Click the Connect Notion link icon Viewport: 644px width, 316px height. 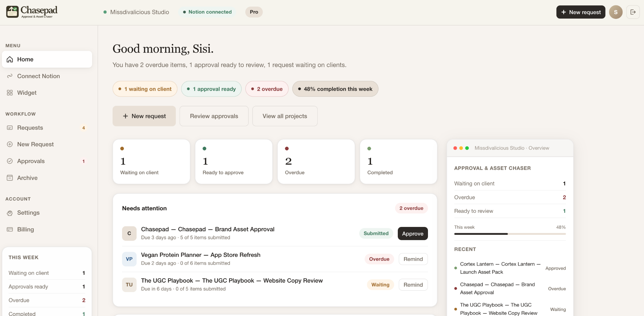10,76
